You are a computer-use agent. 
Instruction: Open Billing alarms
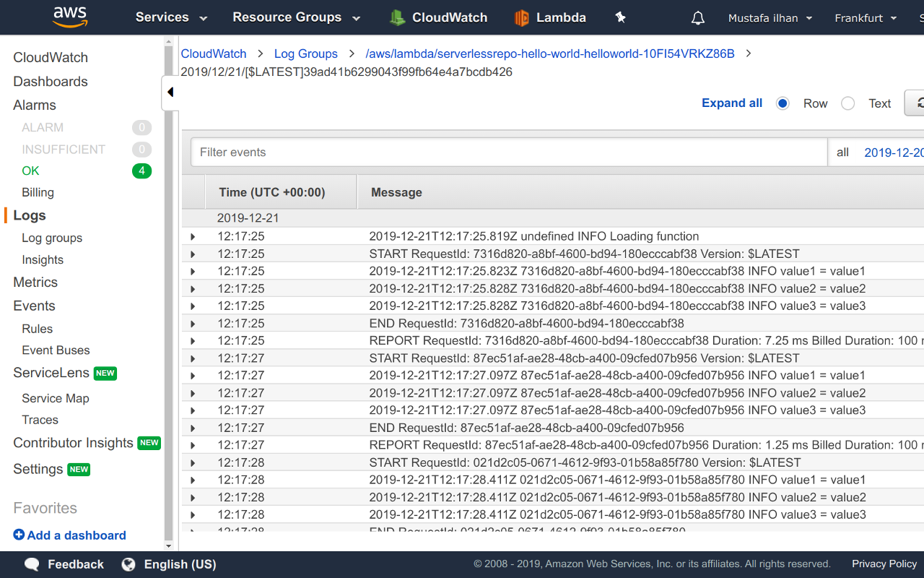click(38, 192)
